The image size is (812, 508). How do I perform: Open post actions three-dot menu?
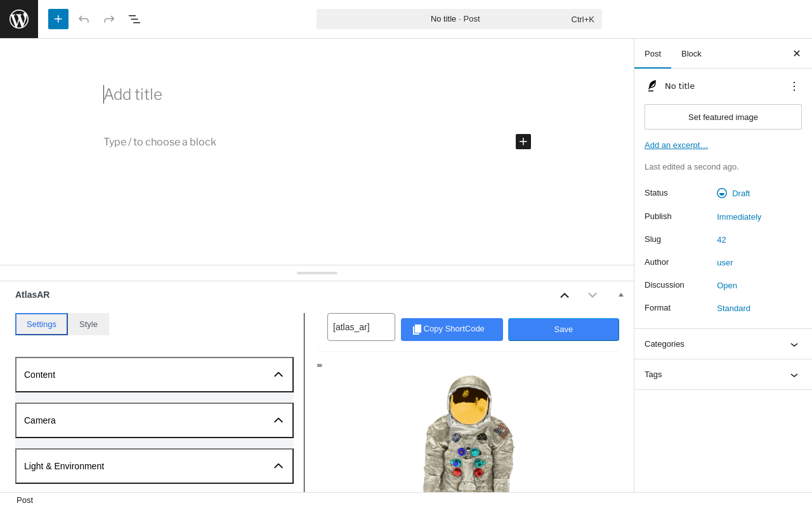pyautogui.click(x=794, y=86)
